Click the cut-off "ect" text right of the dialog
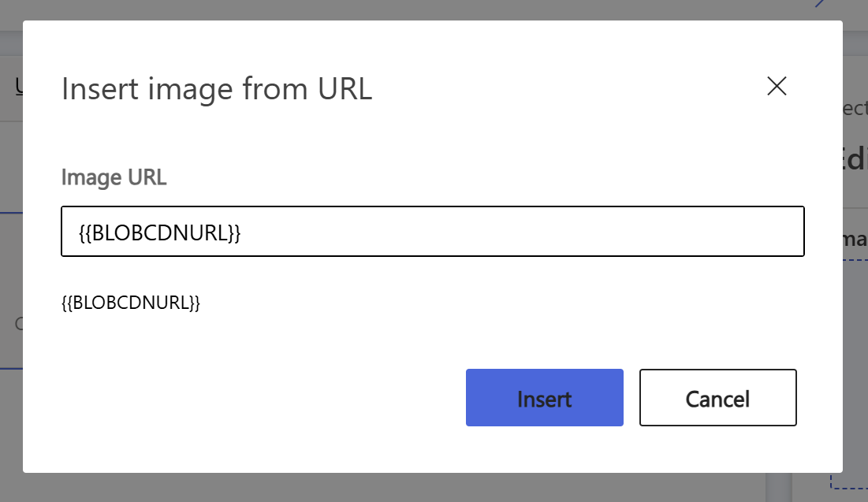Viewport: 868px width, 502px height. pyautogui.click(x=855, y=109)
